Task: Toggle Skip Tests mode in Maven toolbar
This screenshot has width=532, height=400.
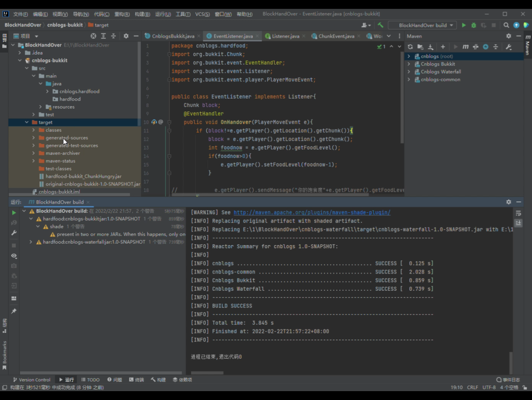Action: coord(485,47)
